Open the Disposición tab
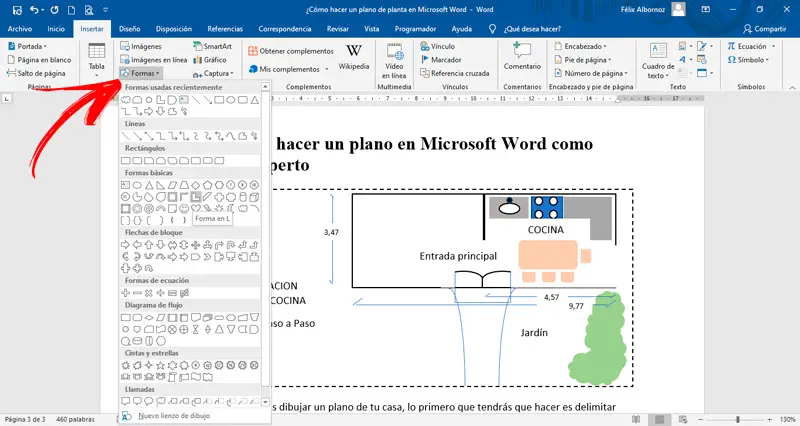The height and width of the screenshot is (426, 800). click(x=174, y=29)
